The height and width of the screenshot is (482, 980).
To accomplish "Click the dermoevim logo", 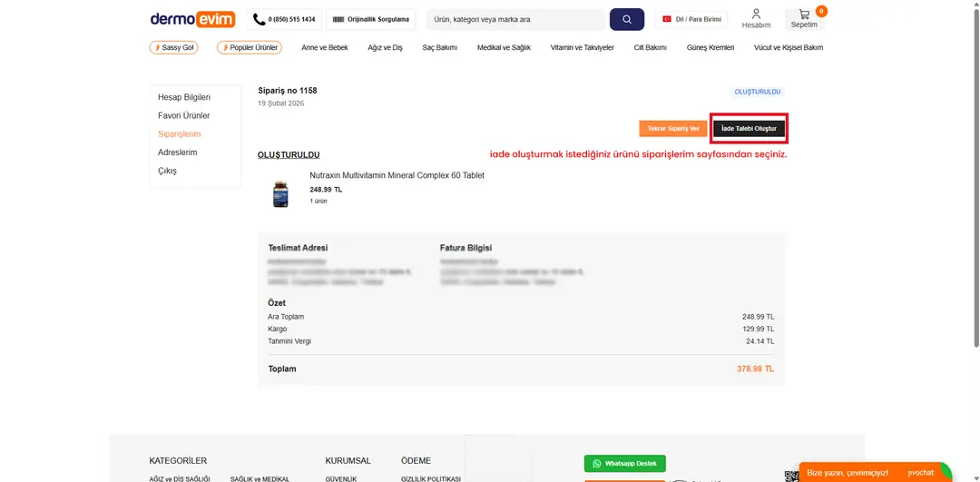I will 192,19.
